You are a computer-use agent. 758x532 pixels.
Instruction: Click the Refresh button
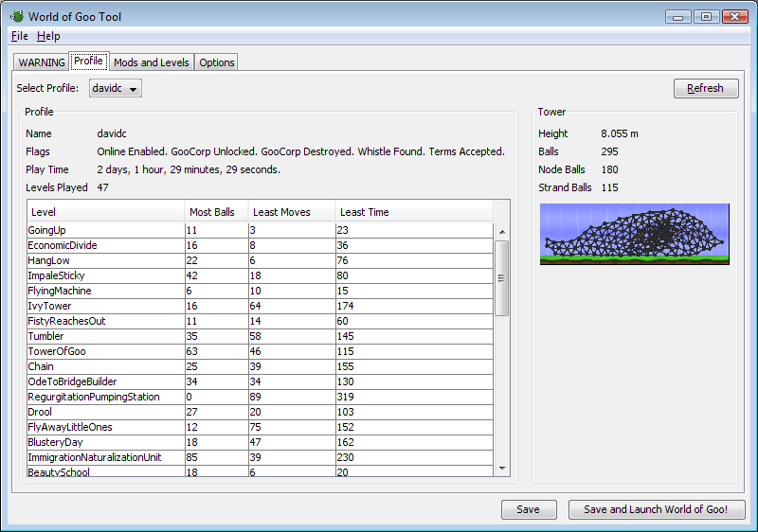point(706,88)
